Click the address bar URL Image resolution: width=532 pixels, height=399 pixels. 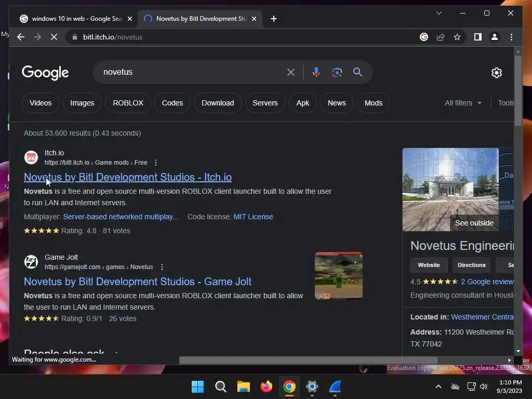point(113,37)
